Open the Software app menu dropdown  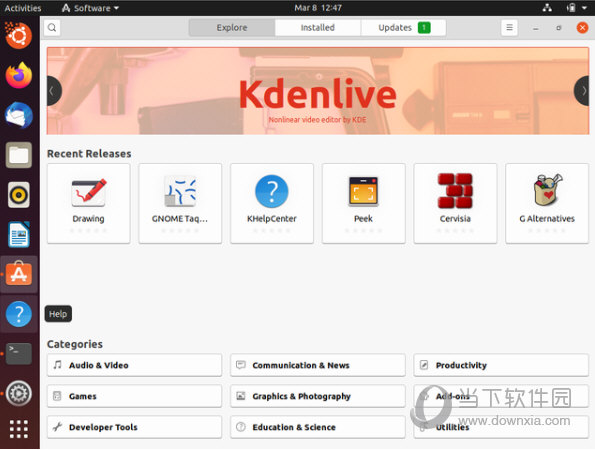tap(90, 8)
